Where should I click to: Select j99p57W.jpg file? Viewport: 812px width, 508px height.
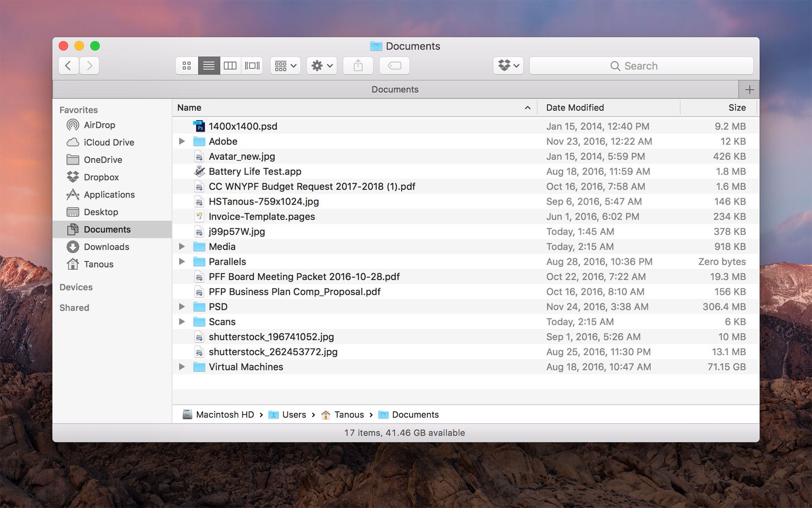[465, 232]
